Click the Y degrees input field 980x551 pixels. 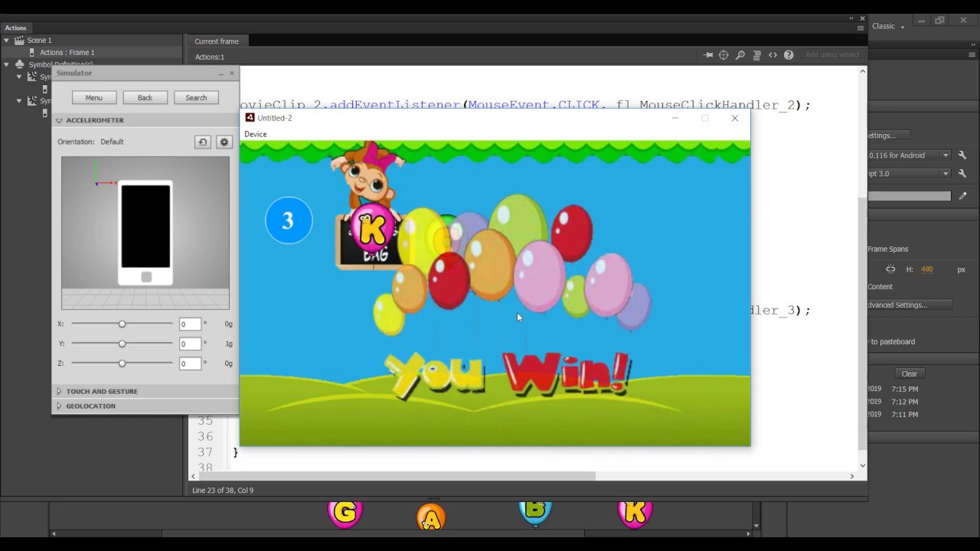pyautogui.click(x=189, y=344)
